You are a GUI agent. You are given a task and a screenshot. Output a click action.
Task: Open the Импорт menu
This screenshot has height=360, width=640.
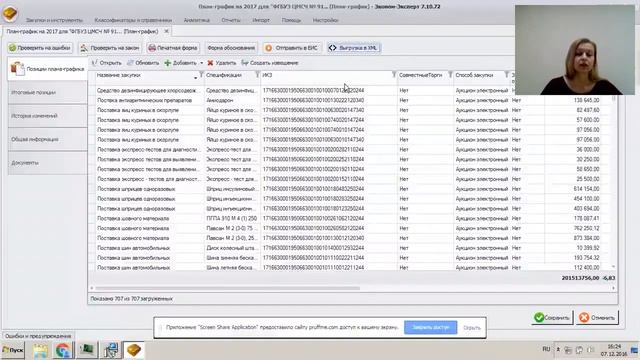261,20
